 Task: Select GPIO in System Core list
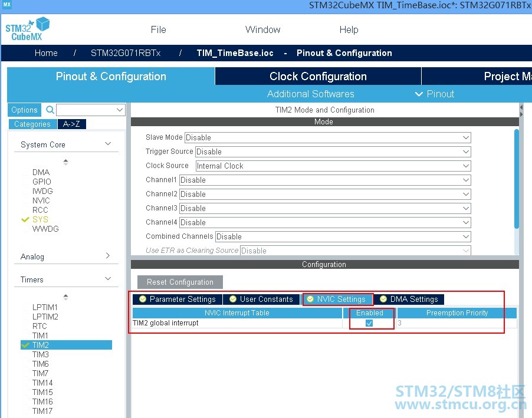coord(42,182)
